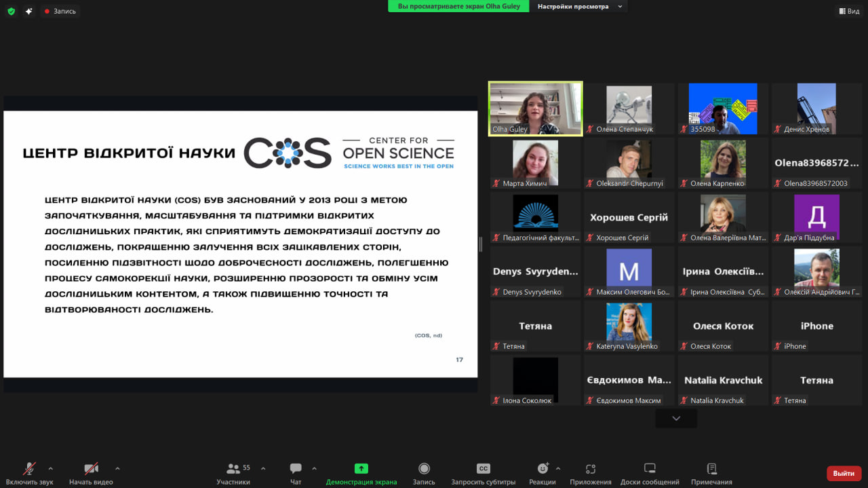Expand chat options arrow

[x=314, y=468]
